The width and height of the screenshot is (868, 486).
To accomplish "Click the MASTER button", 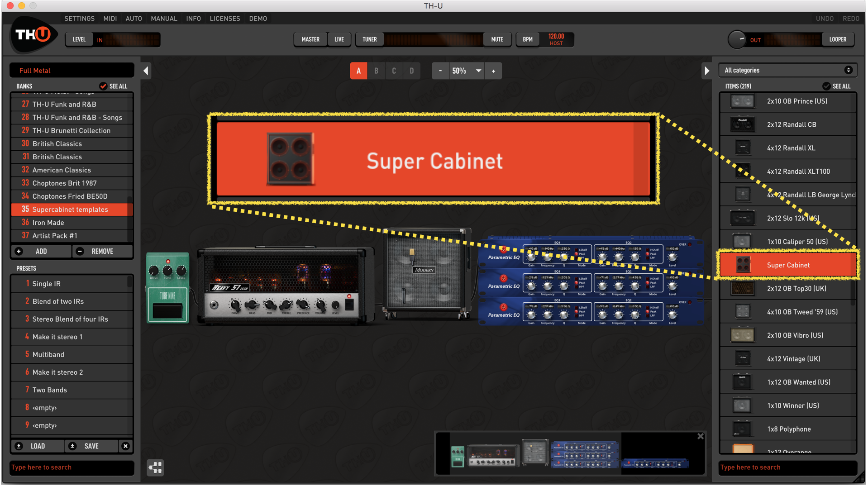I will (x=310, y=39).
